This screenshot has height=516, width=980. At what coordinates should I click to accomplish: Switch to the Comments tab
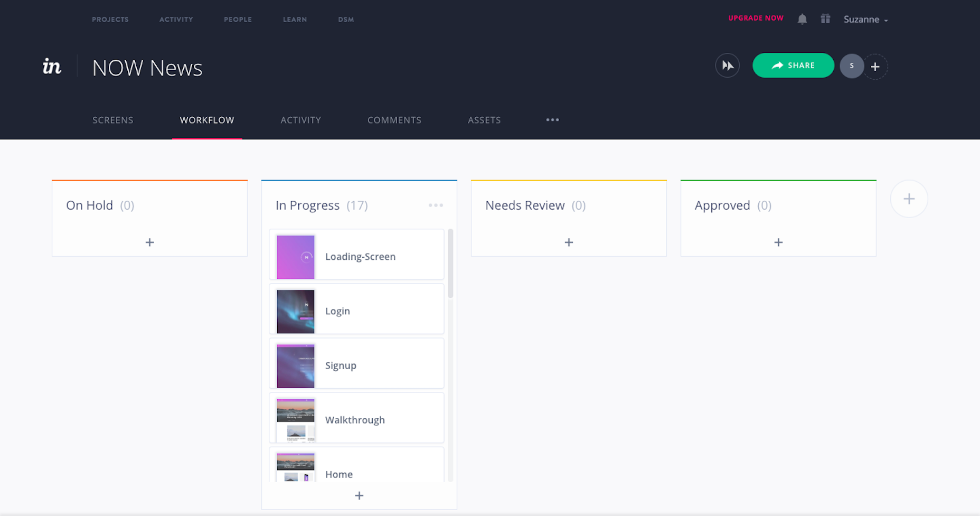394,120
